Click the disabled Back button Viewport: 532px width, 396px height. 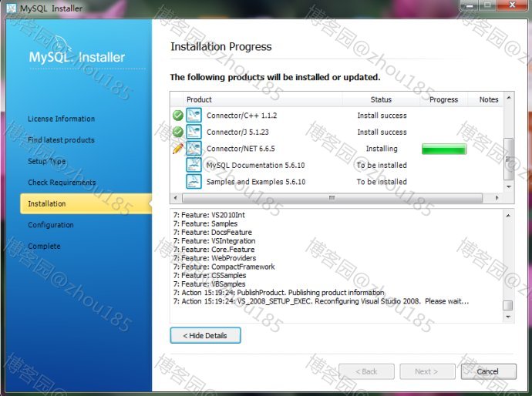click(366, 371)
